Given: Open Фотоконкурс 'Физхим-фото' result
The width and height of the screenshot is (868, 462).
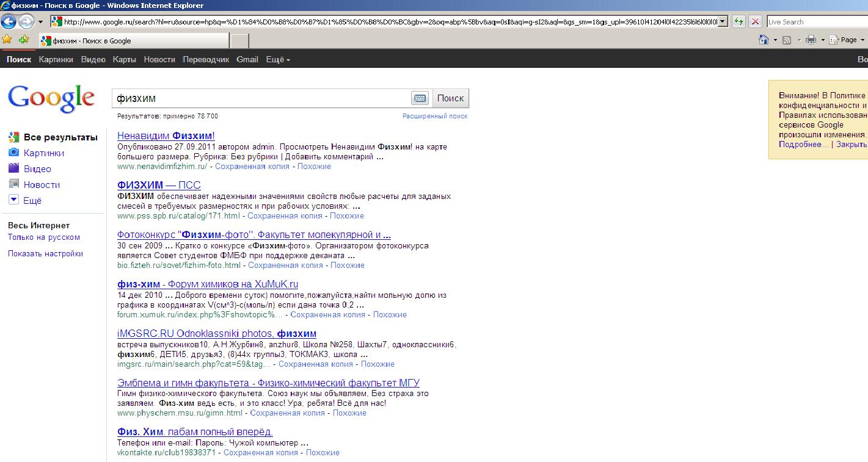Looking at the screenshot, I should click(254, 234).
